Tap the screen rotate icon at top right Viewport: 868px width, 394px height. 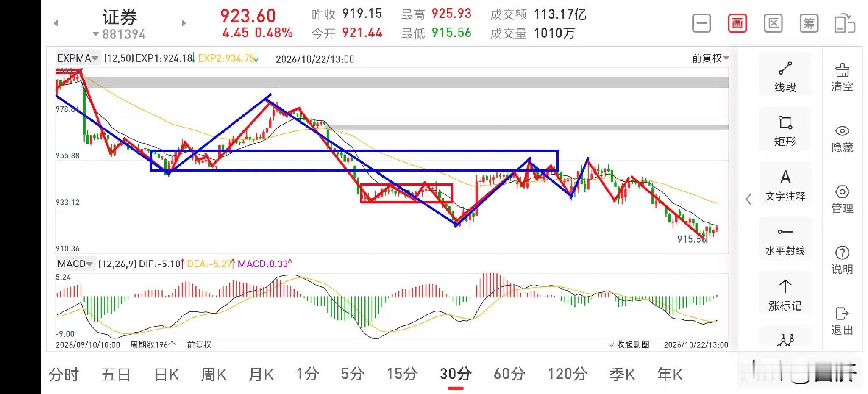click(845, 23)
